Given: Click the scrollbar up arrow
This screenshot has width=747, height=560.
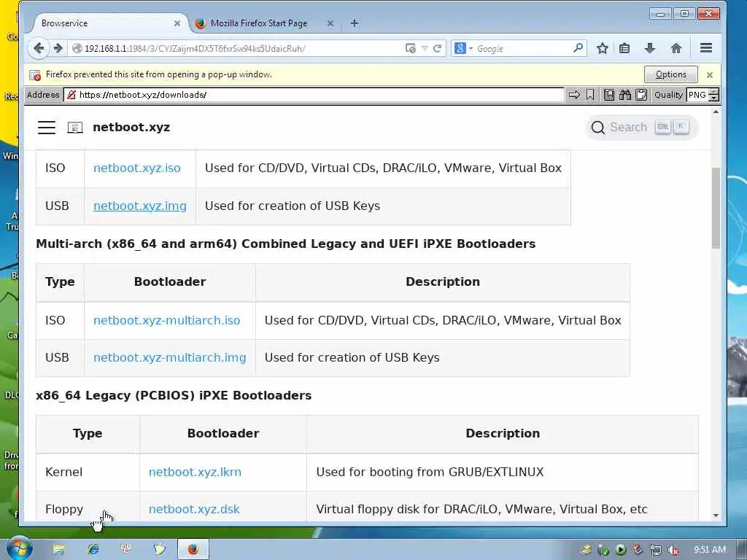Looking at the screenshot, I should [716, 112].
